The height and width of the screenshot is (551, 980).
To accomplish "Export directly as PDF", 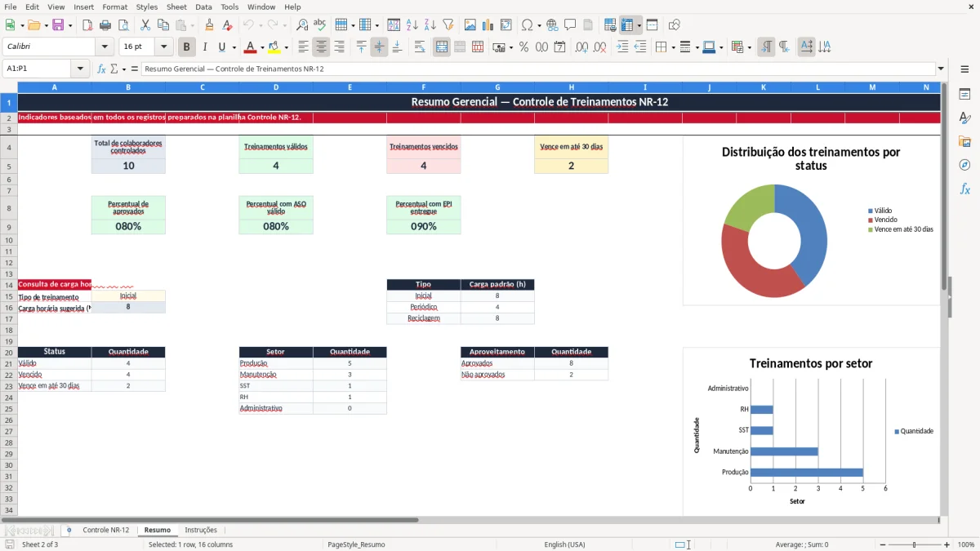I will (87, 25).
